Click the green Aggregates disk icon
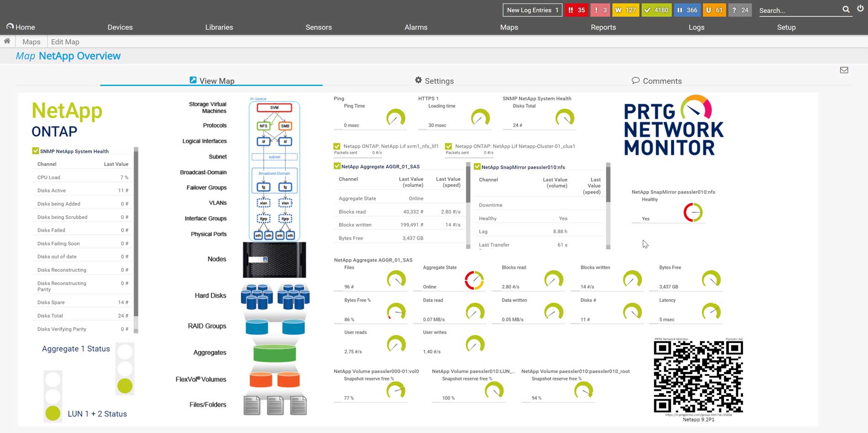Image resolution: width=868 pixels, height=433 pixels. point(274,353)
